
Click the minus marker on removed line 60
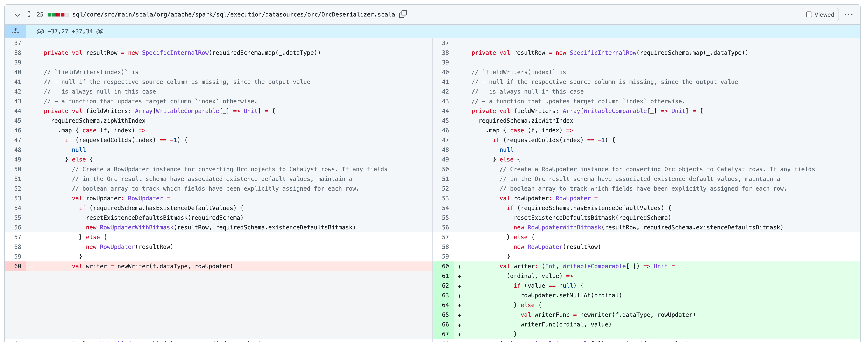[32, 266]
